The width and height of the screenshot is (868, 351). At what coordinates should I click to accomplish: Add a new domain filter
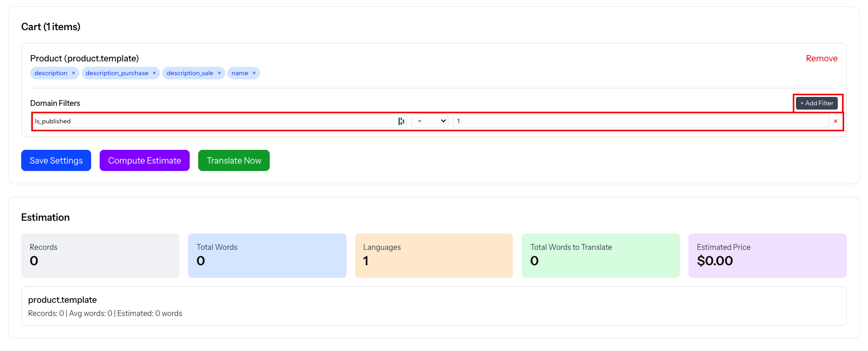(817, 103)
